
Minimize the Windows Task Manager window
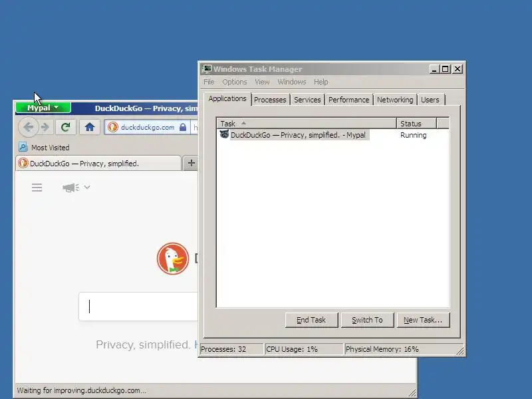click(x=434, y=69)
